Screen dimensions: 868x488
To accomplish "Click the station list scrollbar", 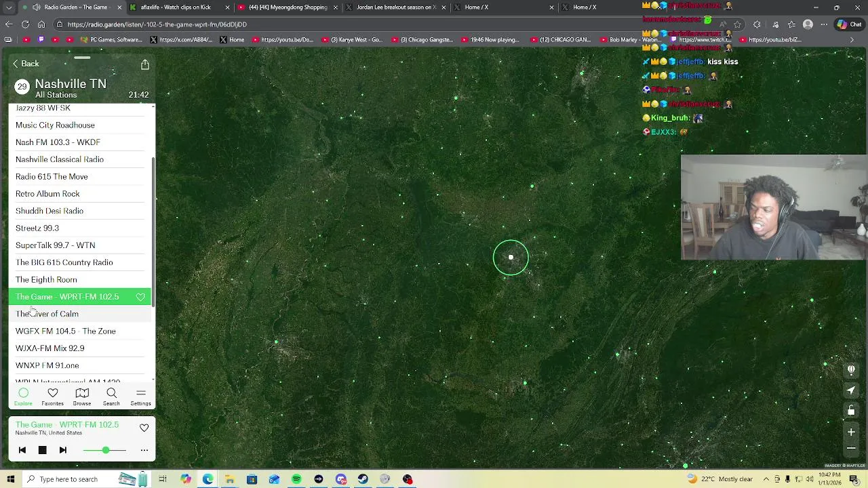I will point(153,230).
